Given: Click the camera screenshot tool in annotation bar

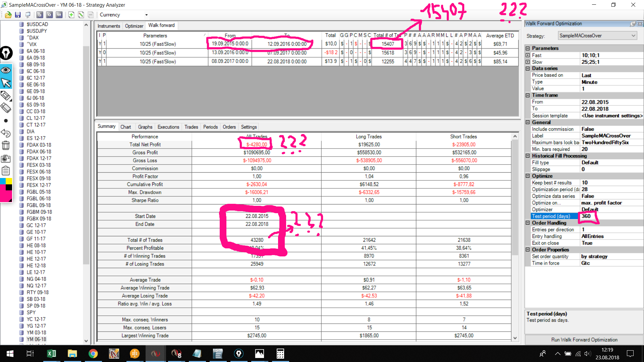Looking at the screenshot, I should 6,158.
